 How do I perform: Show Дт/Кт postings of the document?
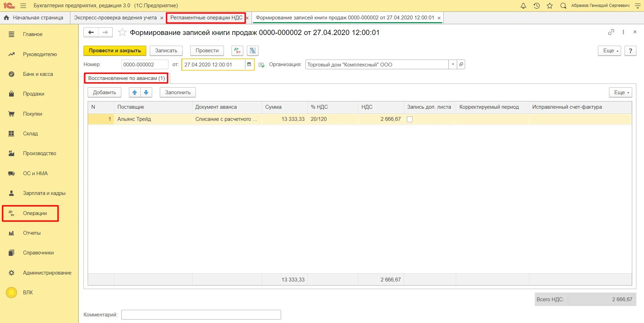[x=237, y=51]
